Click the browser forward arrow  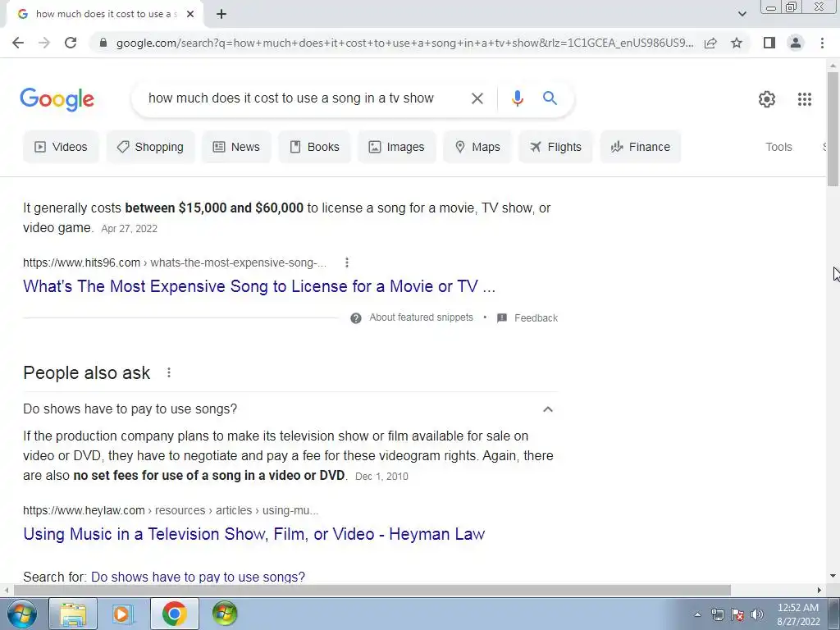(x=44, y=43)
